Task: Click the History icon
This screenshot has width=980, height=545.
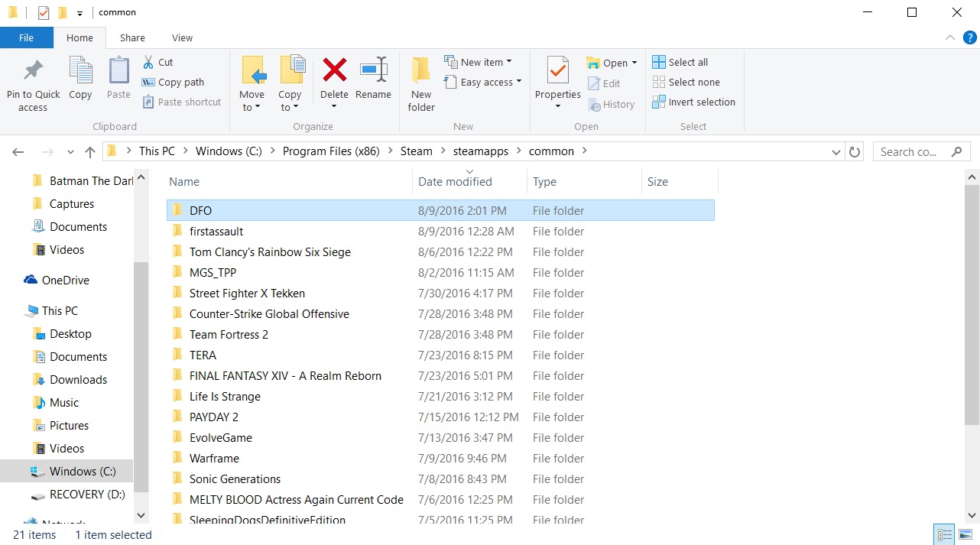Action: [595, 104]
